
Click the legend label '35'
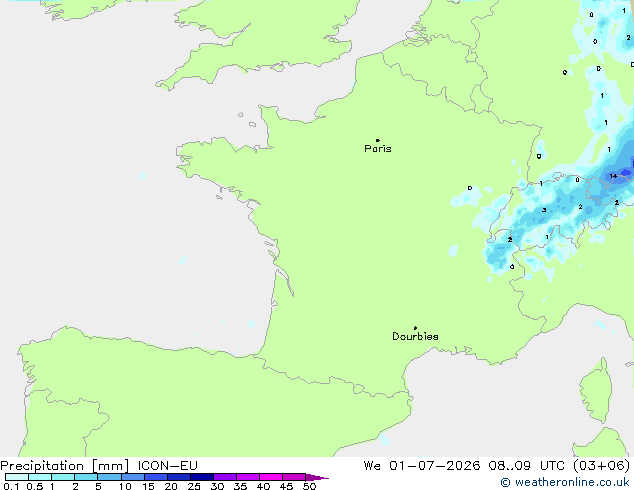tap(240, 486)
